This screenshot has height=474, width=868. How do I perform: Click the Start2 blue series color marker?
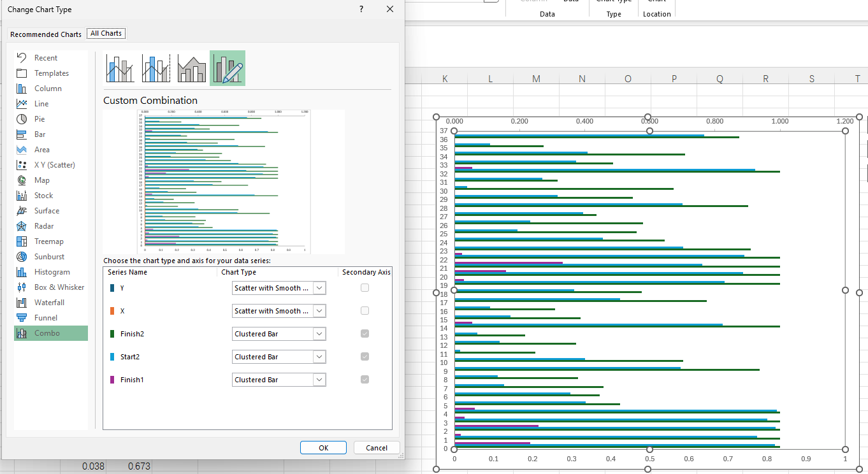pos(112,357)
